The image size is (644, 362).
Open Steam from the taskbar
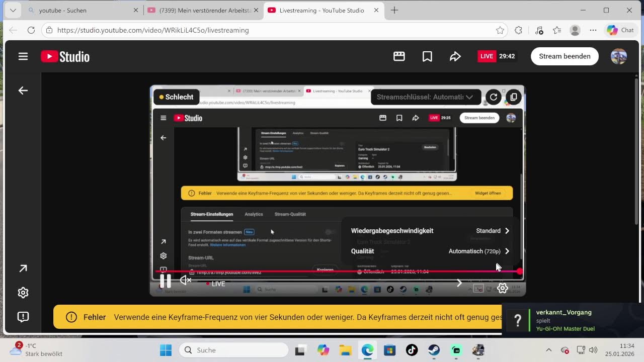pos(434,350)
